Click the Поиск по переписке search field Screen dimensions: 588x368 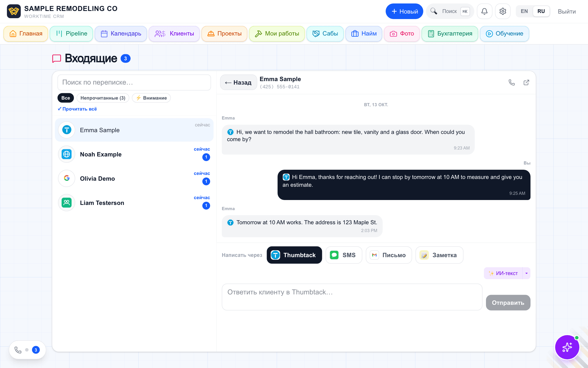click(x=134, y=83)
